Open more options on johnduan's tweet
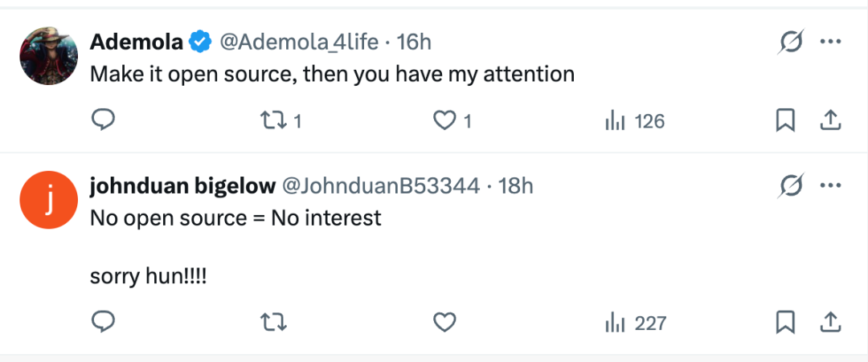 [x=830, y=186]
